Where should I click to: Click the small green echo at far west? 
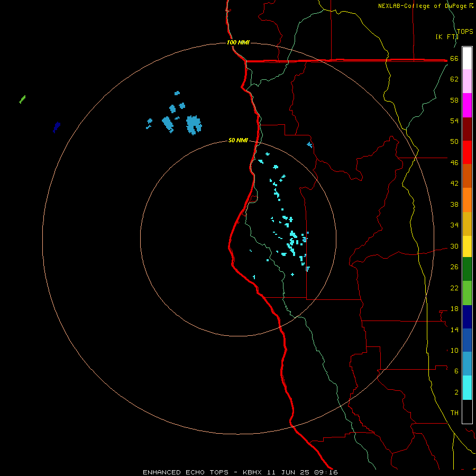(x=22, y=99)
